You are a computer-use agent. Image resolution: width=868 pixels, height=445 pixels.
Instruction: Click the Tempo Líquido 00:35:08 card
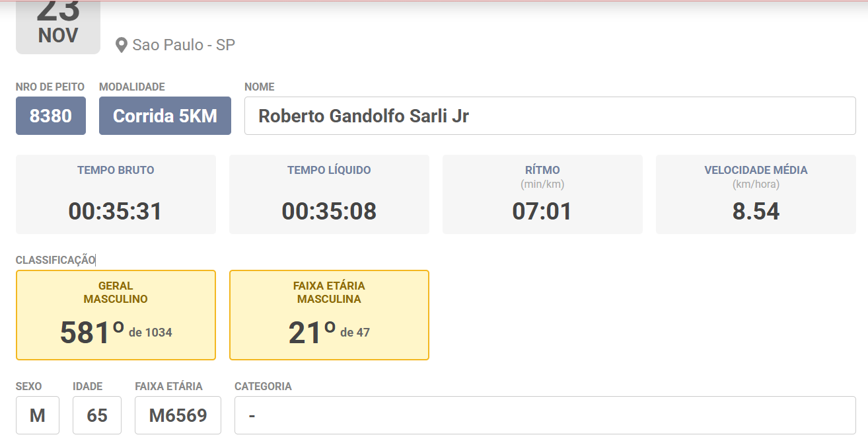pos(329,194)
